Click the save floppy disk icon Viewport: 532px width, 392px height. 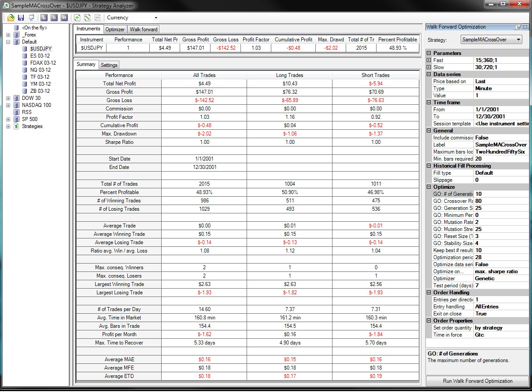click(x=21, y=18)
